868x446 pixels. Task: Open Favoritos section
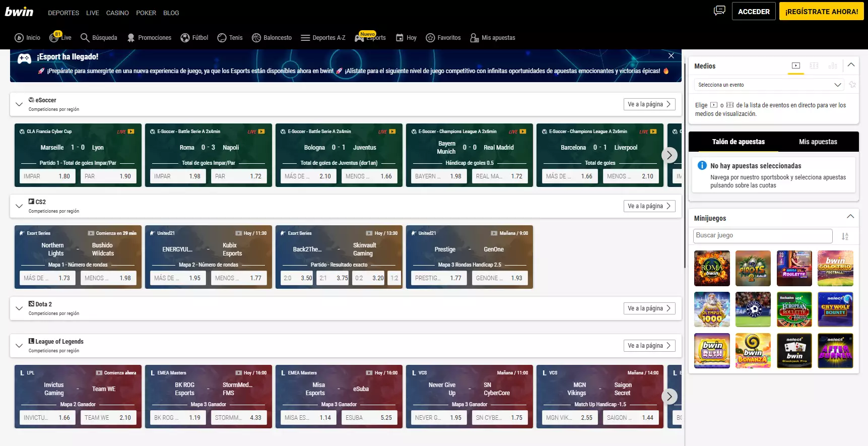pyautogui.click(x=443, y=38)
